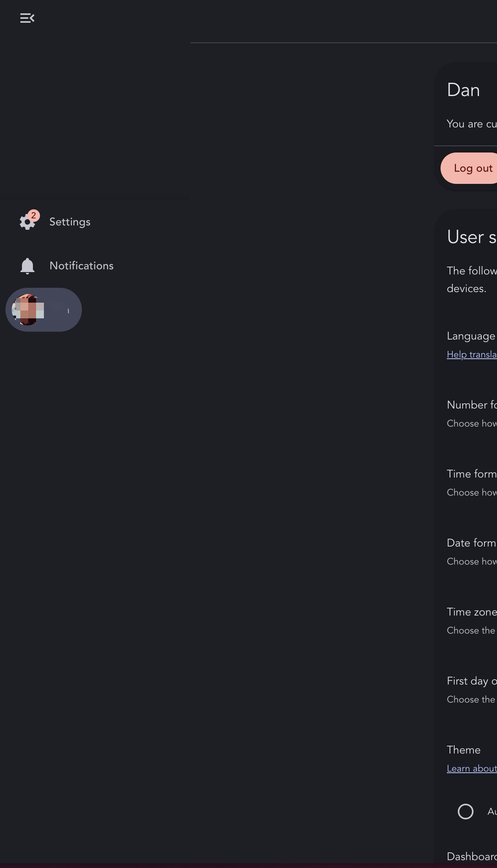Image resolution: width=497 pixels, height=868 pixels.
Task: Click the user profile avatar picture
Action: click(27, 310)
